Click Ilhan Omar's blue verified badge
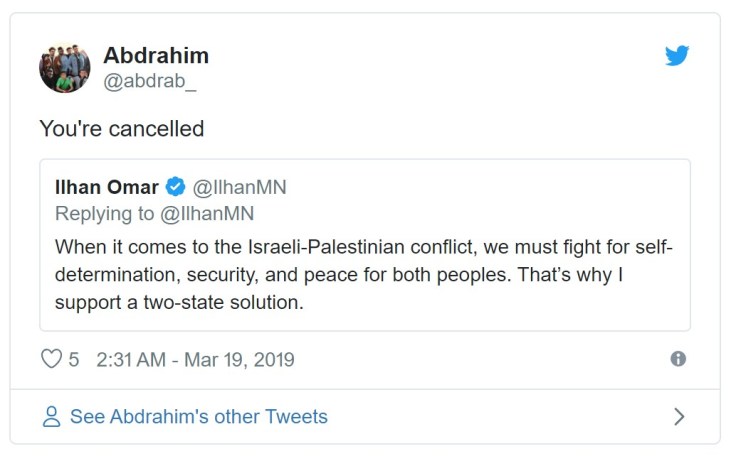 tap(175, 186)
